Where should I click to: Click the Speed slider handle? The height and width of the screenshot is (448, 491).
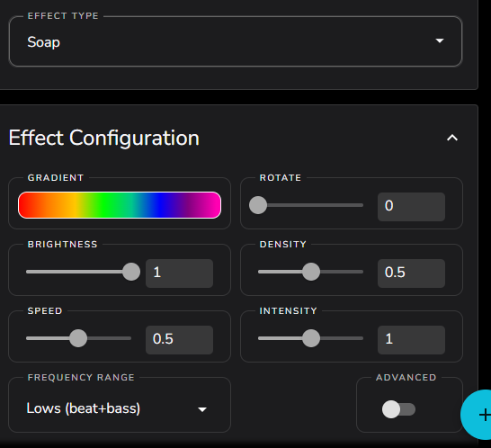coord(78,338)
